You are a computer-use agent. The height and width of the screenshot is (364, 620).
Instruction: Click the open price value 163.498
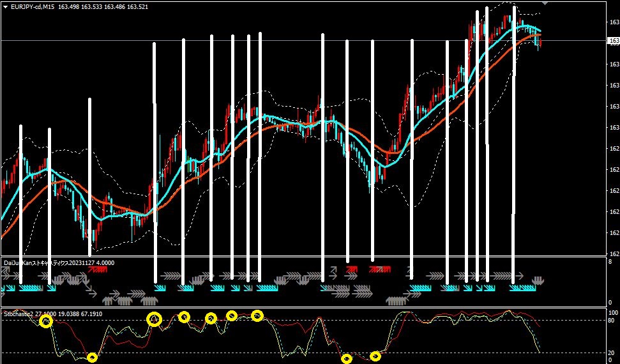point(68,7)
